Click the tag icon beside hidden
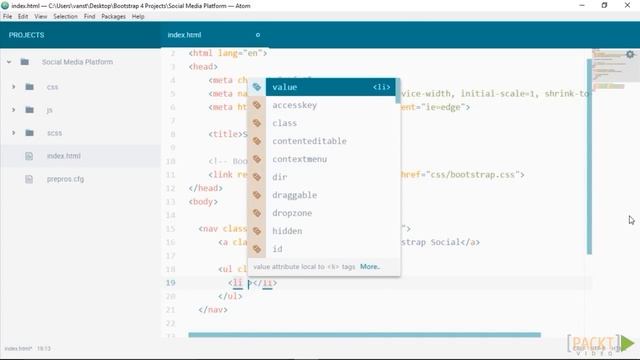This screenshot has height=360, width=640. [x=257, y=231]
